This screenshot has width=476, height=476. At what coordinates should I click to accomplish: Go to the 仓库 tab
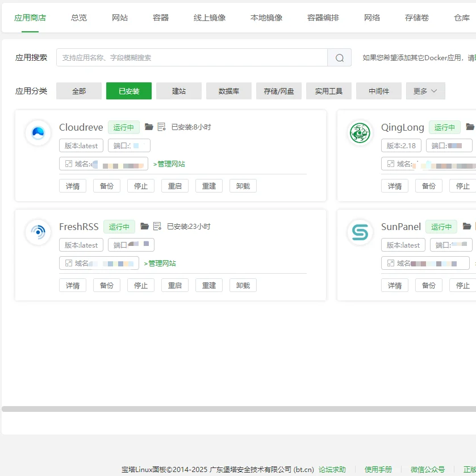pyautogui.click(x=462, y=18)
